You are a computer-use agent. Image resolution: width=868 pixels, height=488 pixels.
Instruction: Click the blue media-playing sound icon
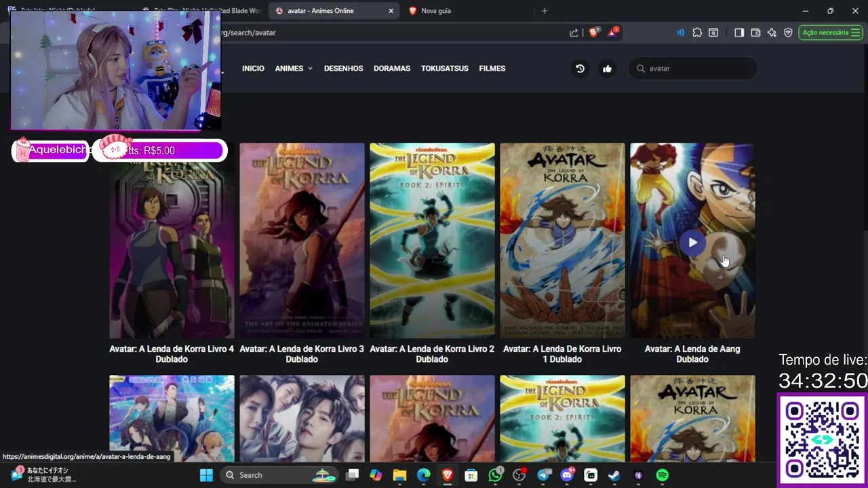[x=680, y=33]
